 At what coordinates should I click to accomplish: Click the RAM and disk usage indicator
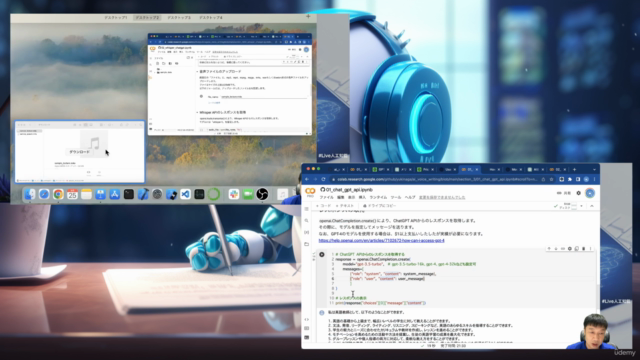coord(569,206)
